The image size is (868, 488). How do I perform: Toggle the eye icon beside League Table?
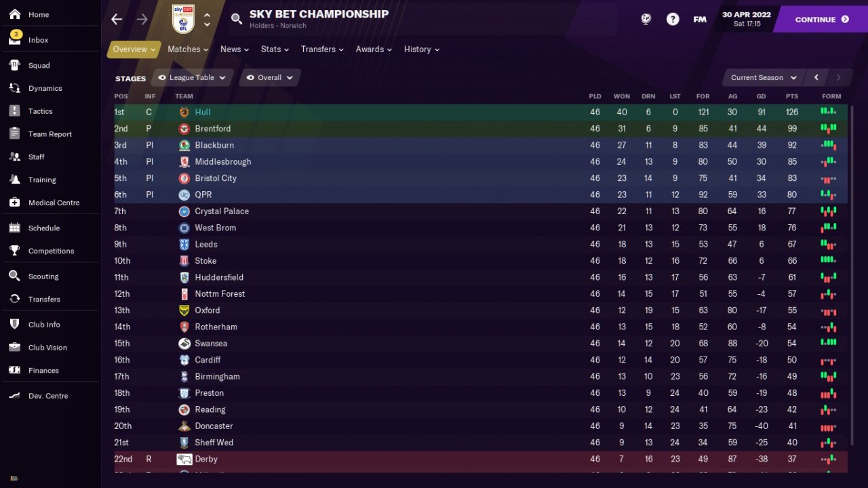pyautogui.click(x=161, y=78)
